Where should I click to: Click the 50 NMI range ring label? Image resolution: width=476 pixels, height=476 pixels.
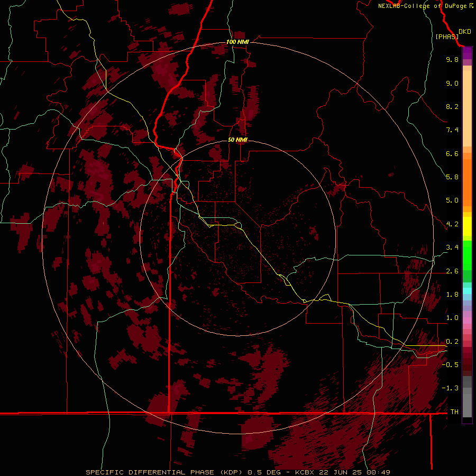click(237, 140)
